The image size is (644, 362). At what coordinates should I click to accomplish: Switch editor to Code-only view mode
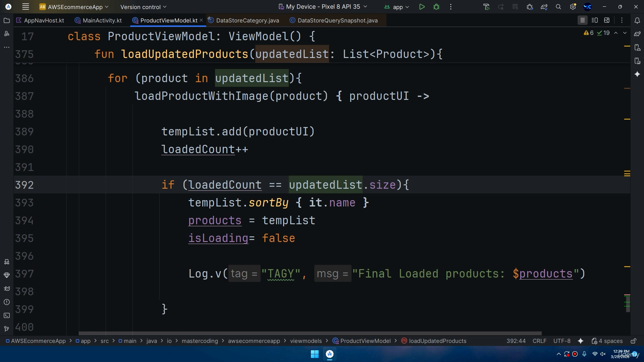(x=583, y=20)
